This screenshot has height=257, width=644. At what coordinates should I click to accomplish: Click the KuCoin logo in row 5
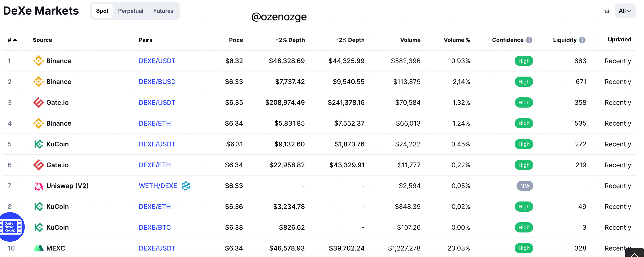38,144
